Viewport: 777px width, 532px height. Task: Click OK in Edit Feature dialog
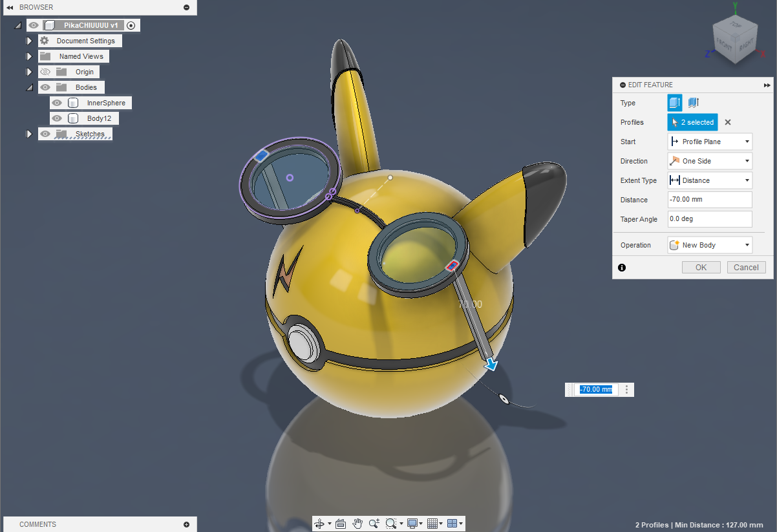tap(701, 267)
